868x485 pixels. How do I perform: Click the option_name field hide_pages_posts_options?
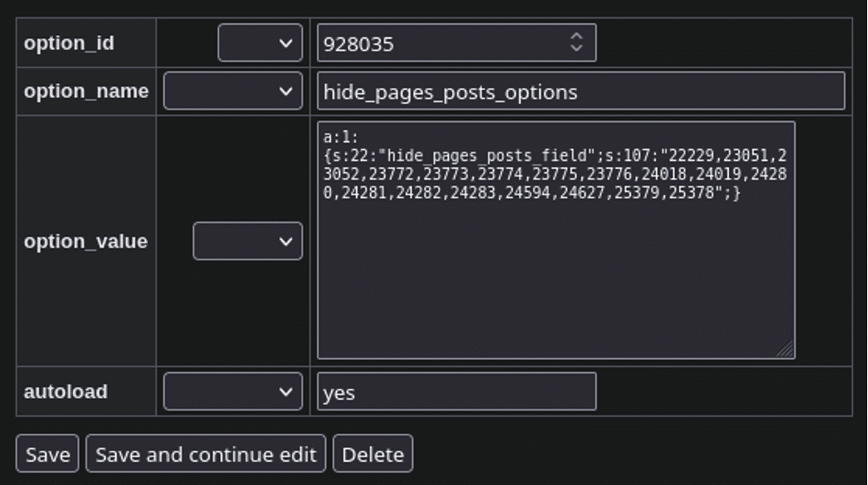[581, 91]
